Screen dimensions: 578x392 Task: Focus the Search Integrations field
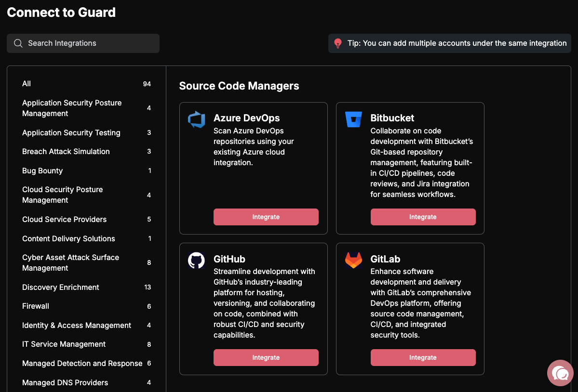[x=83, y=43]
